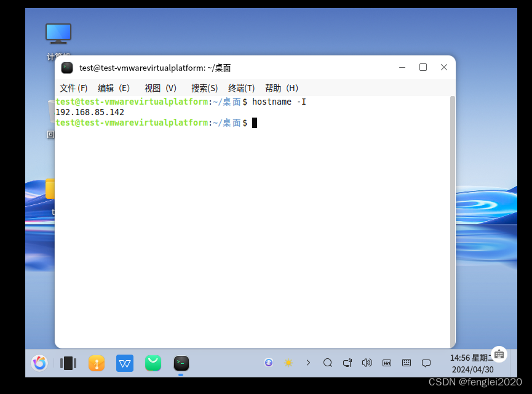Open the 视图(V) menu
The width and height of the screenshot is (532, 394).
tap(160, 88)
